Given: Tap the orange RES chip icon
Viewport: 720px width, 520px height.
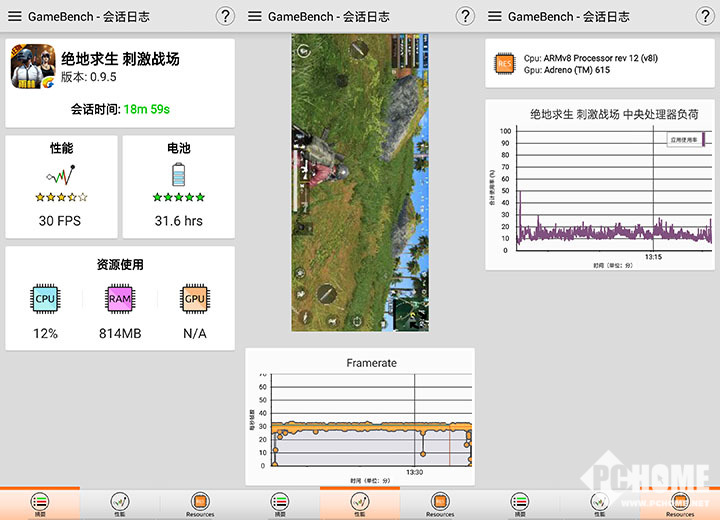Looking at the screenshot, I should coord(504,64).
